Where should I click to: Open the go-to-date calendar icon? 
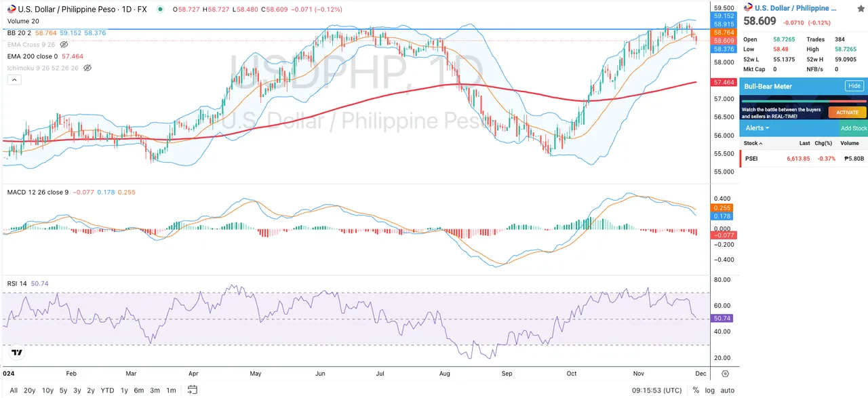193,390
